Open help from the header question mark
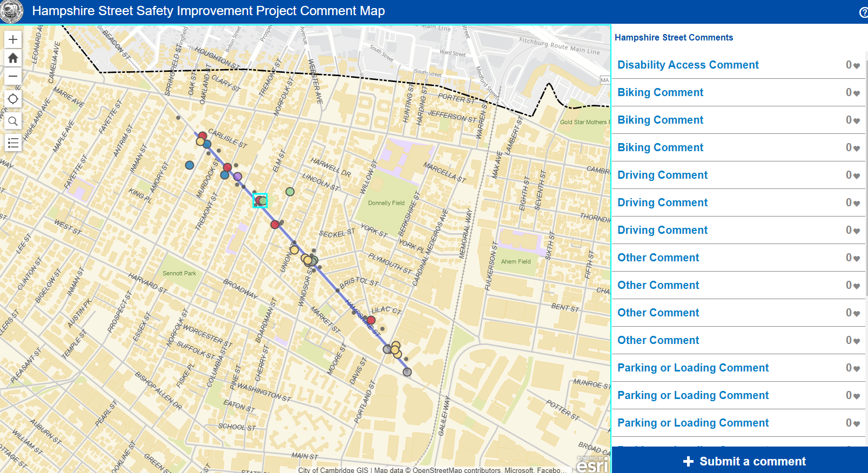 coord(863,12)
